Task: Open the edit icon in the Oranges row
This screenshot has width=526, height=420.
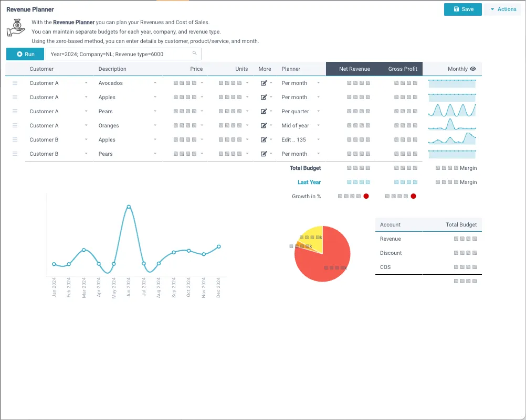Action: pos(264,125)
